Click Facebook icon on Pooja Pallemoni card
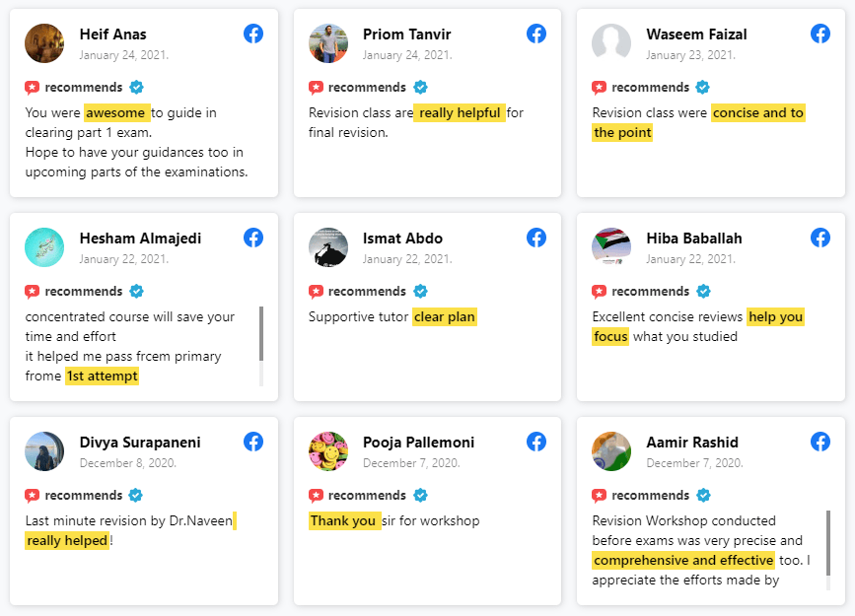Image resolution: width=855 pixels, height=616 pixels. tap(536, 442)
